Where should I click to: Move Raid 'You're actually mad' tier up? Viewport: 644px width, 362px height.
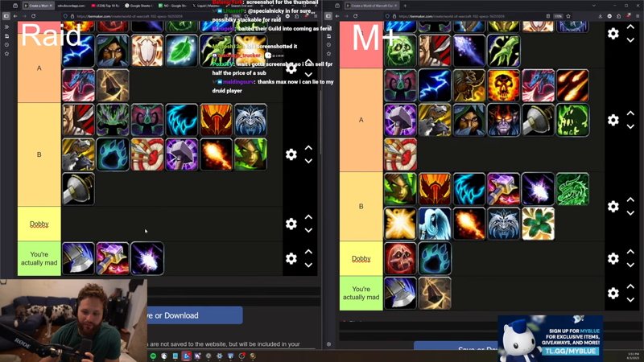click(x=308, y=252)
